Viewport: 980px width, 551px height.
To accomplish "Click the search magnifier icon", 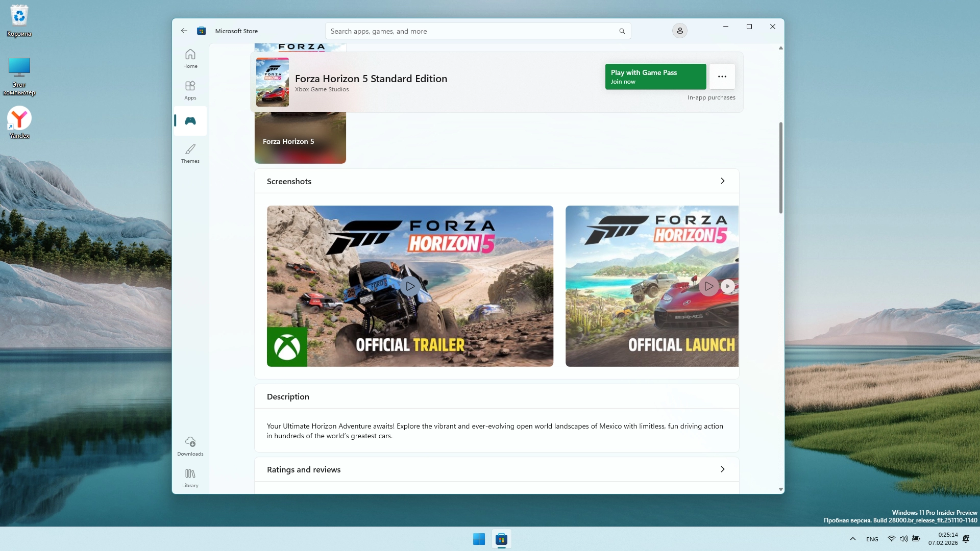I will [x=622, y=31].
